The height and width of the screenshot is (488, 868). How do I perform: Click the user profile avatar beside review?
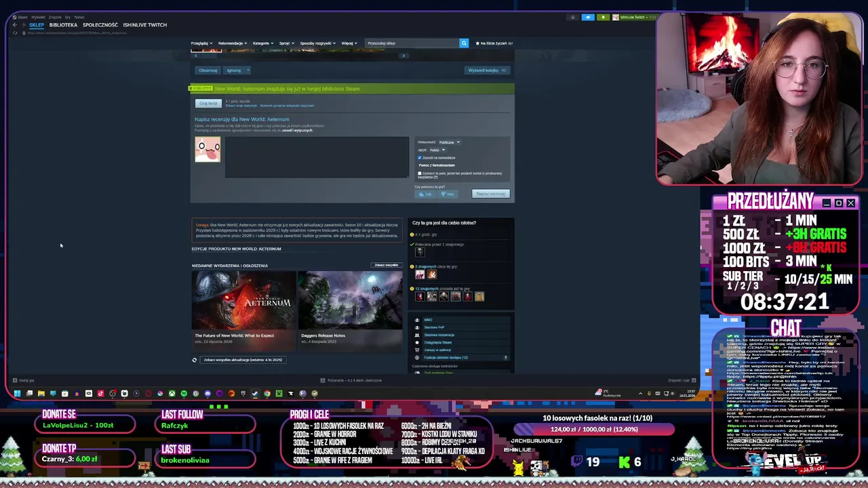(208, 149)
